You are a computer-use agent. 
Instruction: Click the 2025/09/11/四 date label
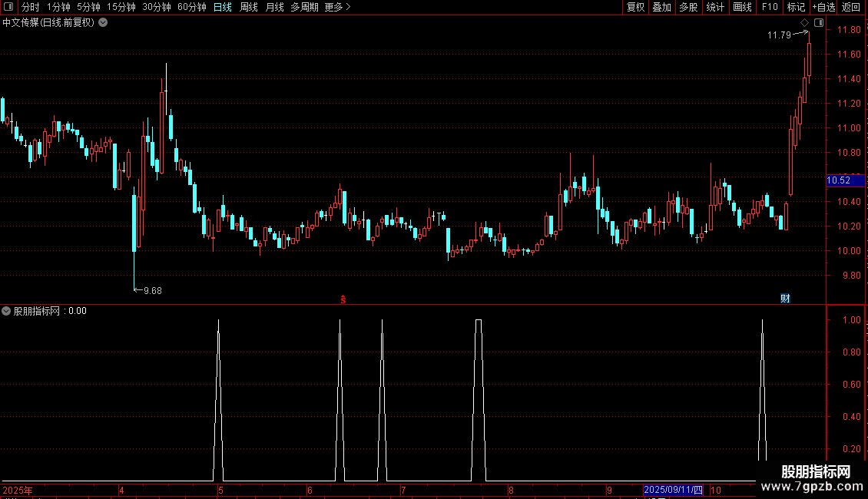point(673,490)
